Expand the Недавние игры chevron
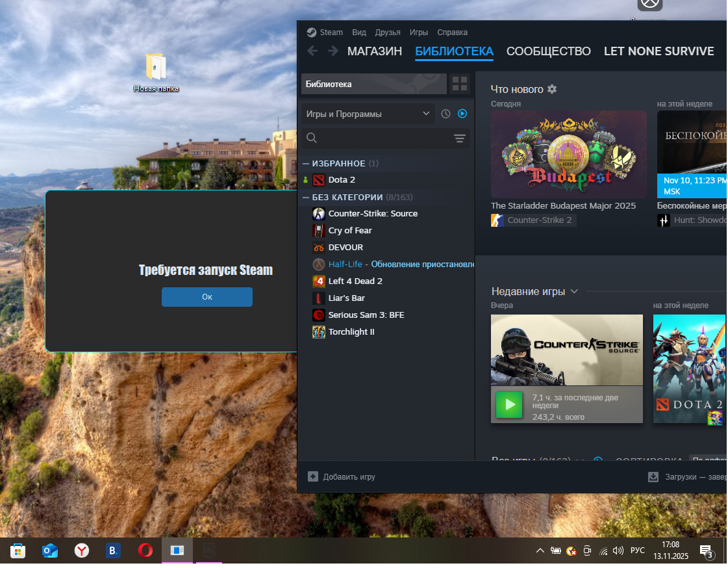728x570 pixels. (x=574, y=291)
